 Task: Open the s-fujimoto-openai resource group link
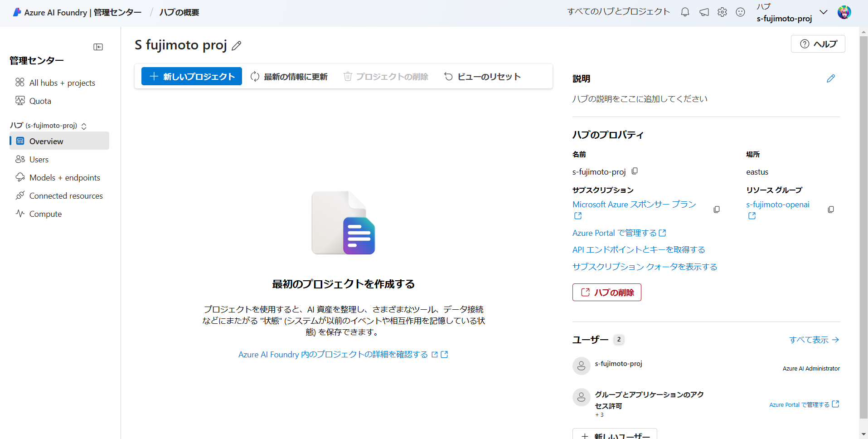tap(778, 205)
